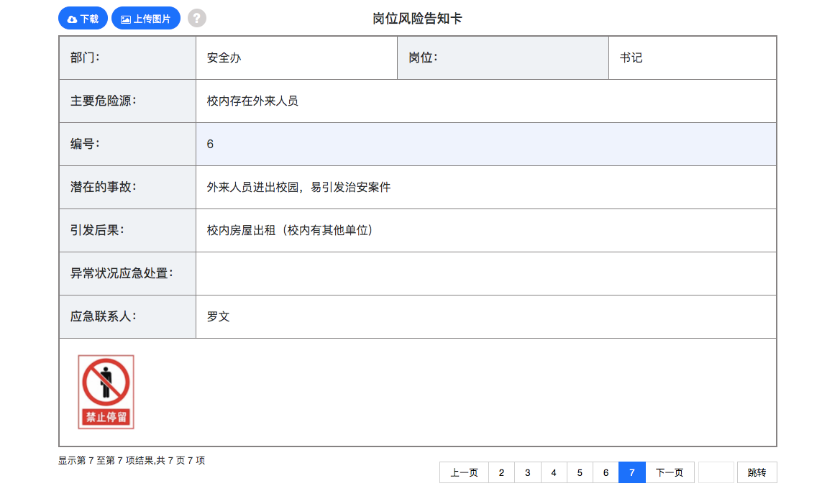Select page 5 in pagination
This screenshot has height=504, width=822.
click(x=580, y=472)
